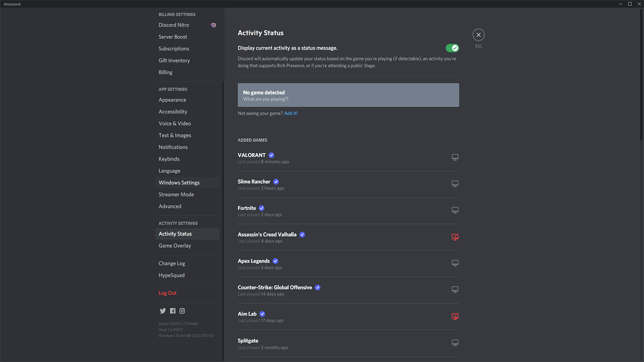Screen dimensions: 644x362
Task: View the Change Log
Action: [187, 263]
